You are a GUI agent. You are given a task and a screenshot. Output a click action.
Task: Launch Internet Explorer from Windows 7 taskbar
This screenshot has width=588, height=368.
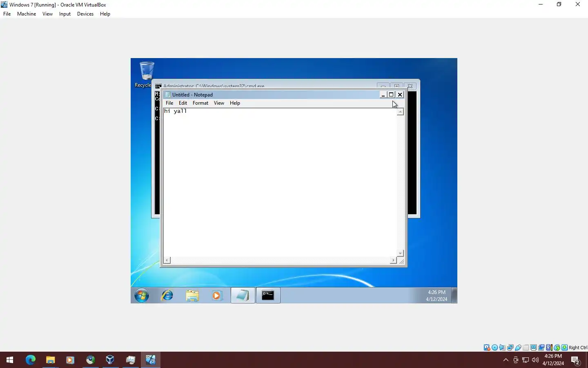(167, 295)
